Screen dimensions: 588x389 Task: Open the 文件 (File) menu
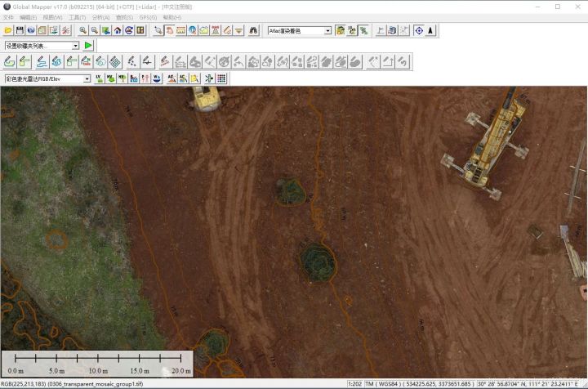pos(8,17)
